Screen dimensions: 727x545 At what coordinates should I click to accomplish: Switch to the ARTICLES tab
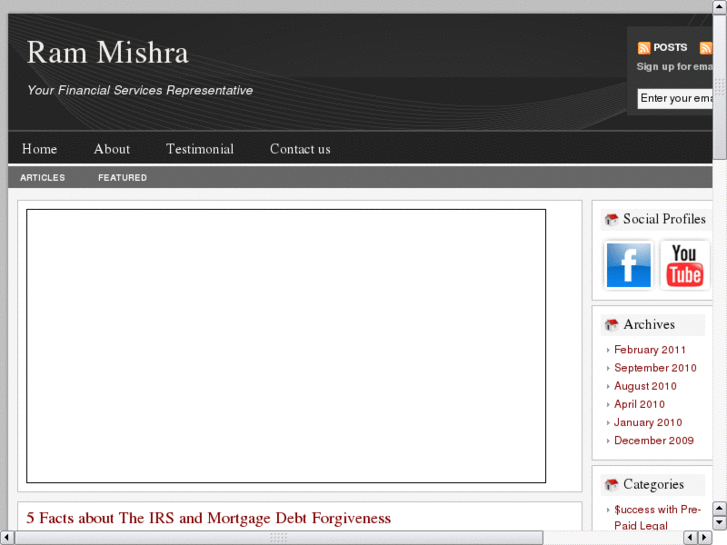[x=43, y=178]
